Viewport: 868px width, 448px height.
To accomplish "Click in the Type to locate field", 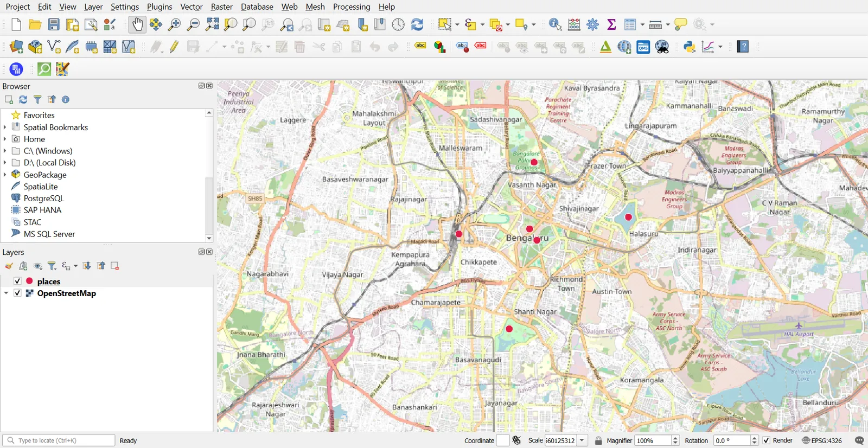I will (x=59, y=440).
